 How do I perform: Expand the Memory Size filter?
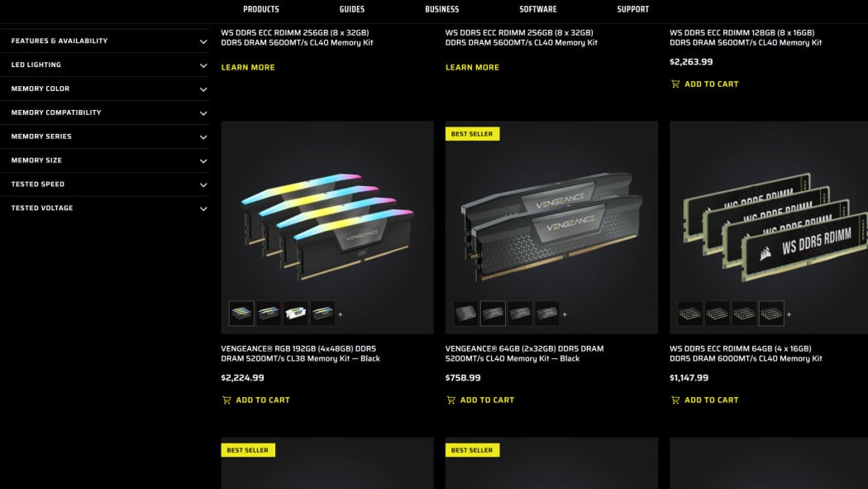point(105,161)
